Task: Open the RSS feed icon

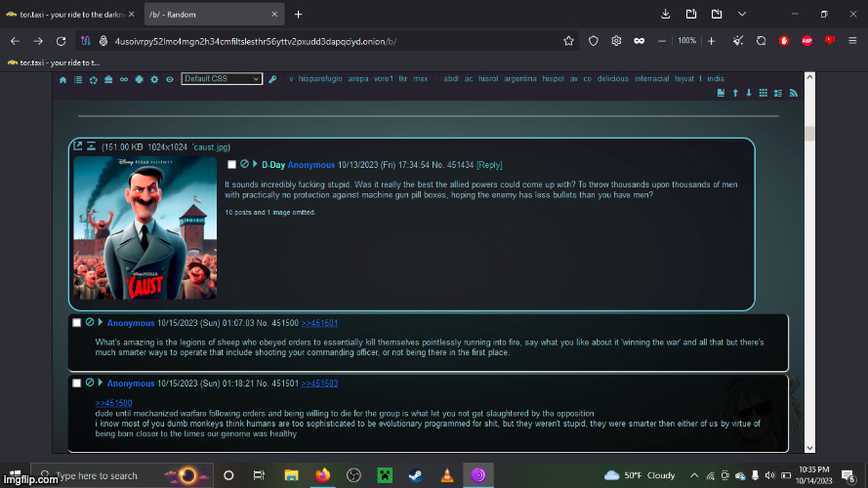Action: 794,93
